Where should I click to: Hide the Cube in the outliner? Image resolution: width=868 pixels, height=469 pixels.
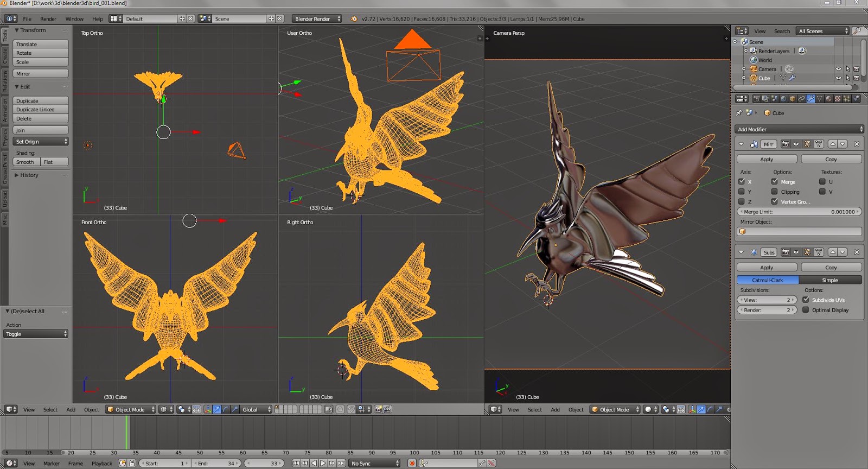click(838, 78)
